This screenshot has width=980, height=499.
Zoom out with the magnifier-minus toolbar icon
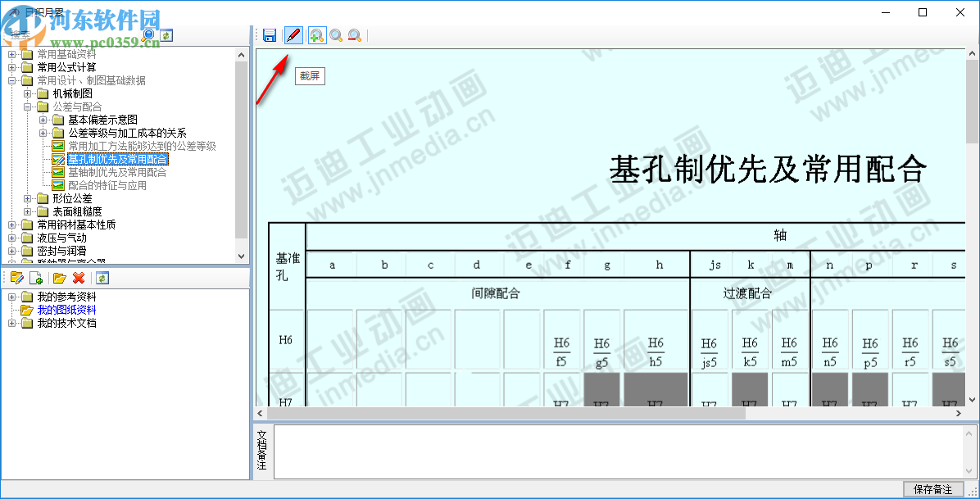click(353, 35)
